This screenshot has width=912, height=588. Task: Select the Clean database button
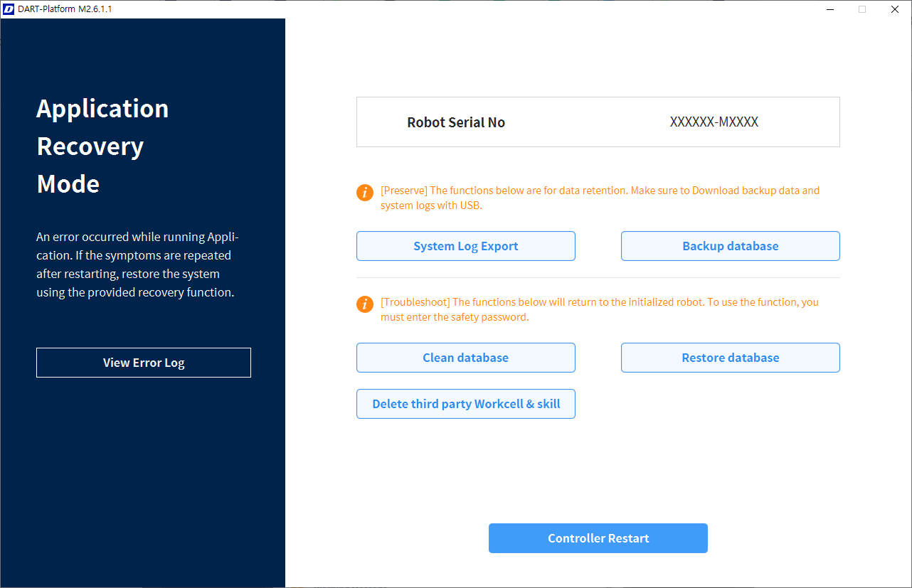tap(465, 358)
